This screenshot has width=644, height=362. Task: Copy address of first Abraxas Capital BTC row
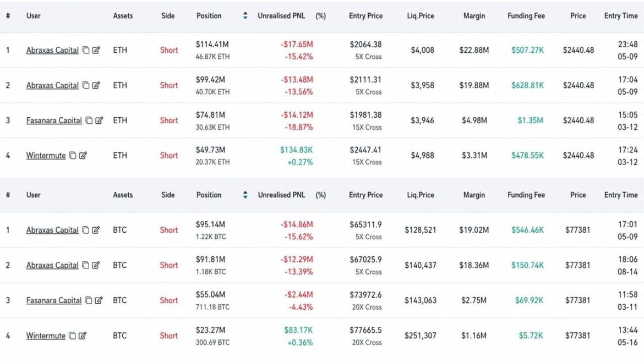[85, 230]
